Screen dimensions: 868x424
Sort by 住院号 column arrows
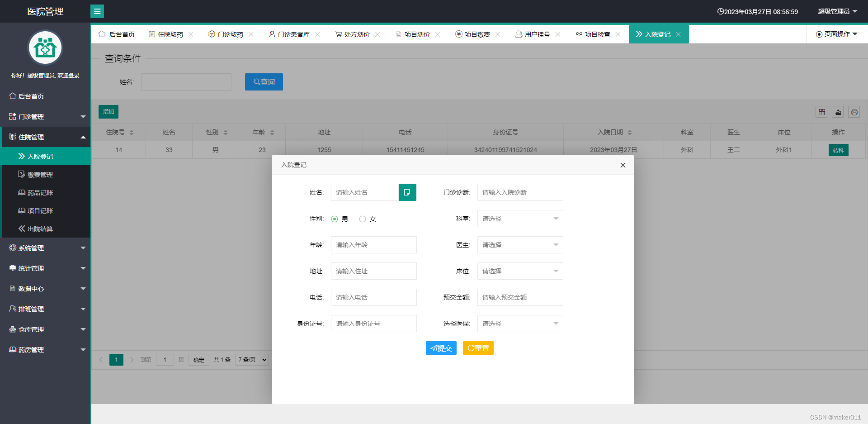tap(132, 133)
